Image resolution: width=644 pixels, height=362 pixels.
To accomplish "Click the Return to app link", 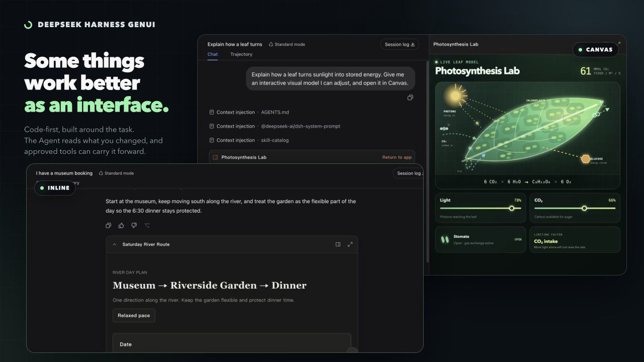I will (397, 157).
